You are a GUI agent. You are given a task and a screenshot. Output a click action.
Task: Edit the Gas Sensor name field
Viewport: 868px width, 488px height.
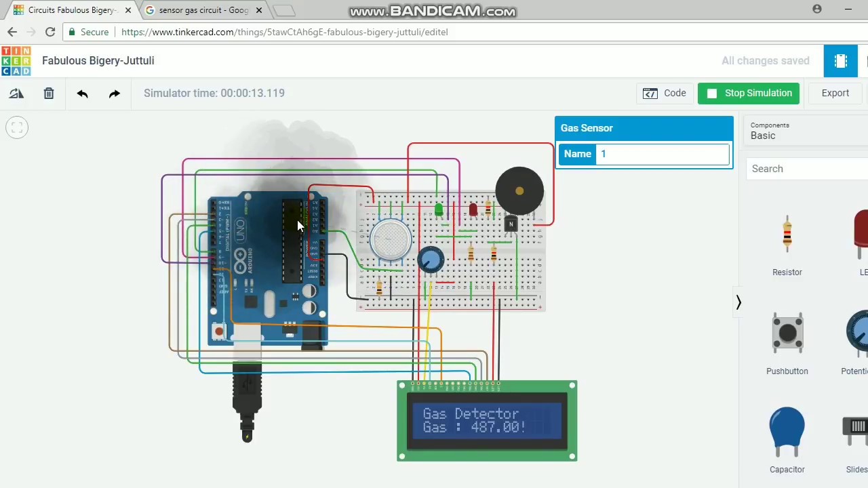tap(663, 154)
